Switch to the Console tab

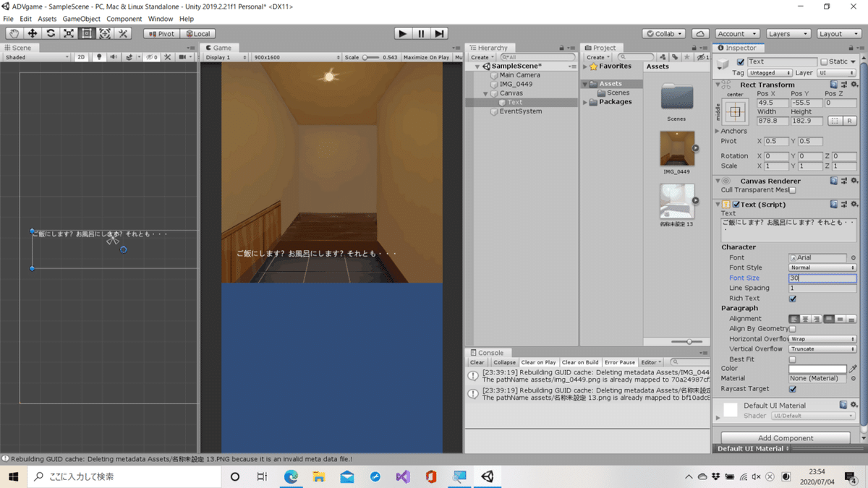click(487, 353)
